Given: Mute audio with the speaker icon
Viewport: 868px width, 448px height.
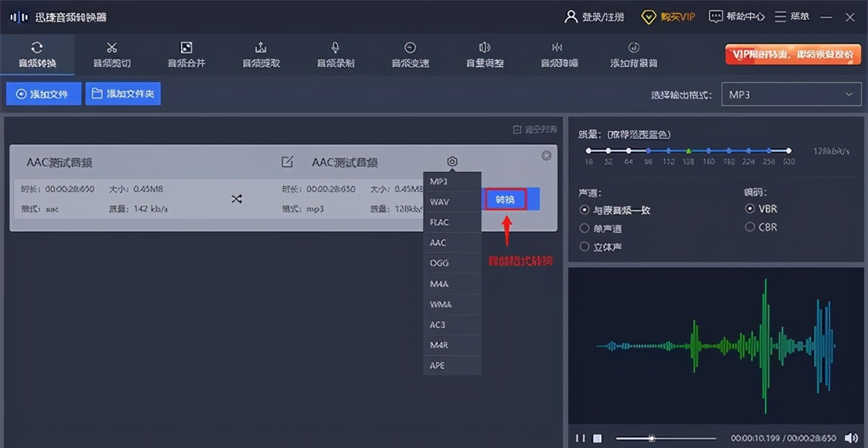Looking at the screenshot, I should [x=851, y=438].
